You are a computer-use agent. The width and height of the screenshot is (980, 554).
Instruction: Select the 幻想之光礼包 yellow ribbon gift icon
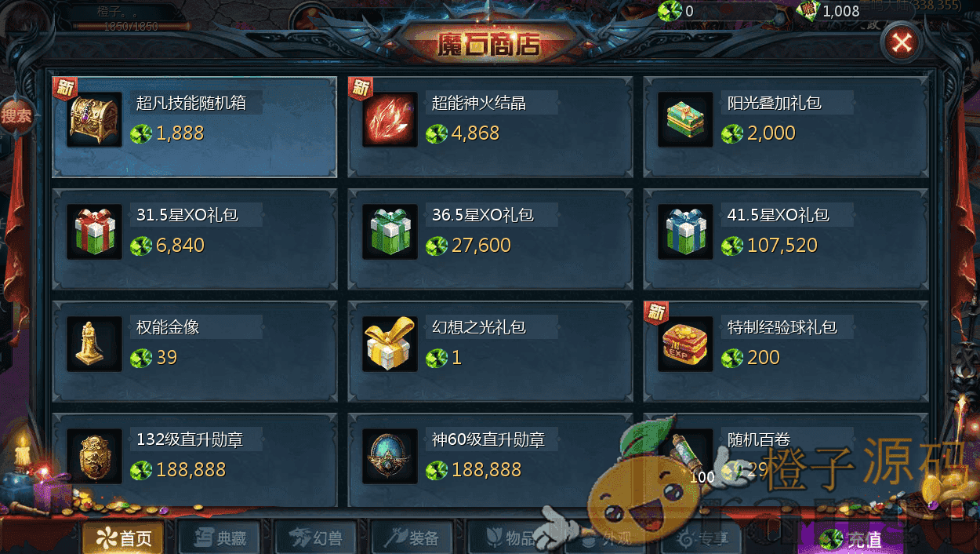390,344
